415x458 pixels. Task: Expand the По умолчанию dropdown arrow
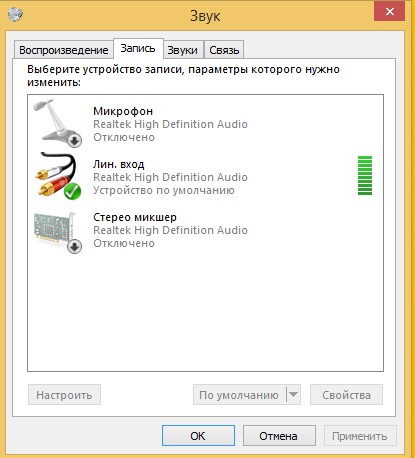[x=293, y=395]
